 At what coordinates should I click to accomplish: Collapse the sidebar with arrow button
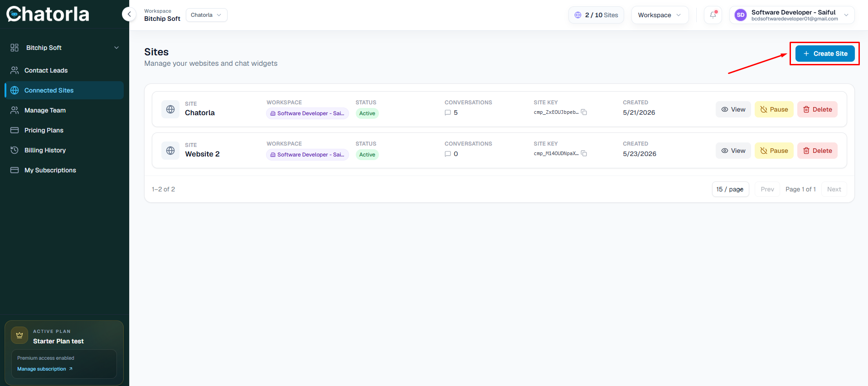[129, 14]
